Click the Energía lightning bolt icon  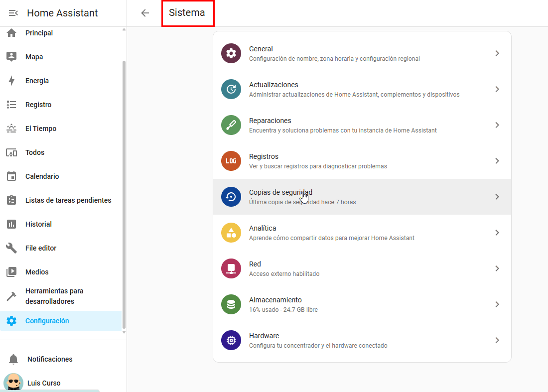tap(11, 81)
